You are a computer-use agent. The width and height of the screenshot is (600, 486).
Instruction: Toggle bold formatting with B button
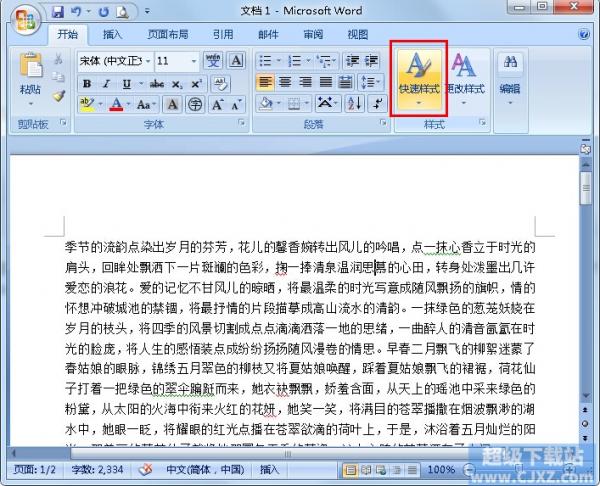87,83
